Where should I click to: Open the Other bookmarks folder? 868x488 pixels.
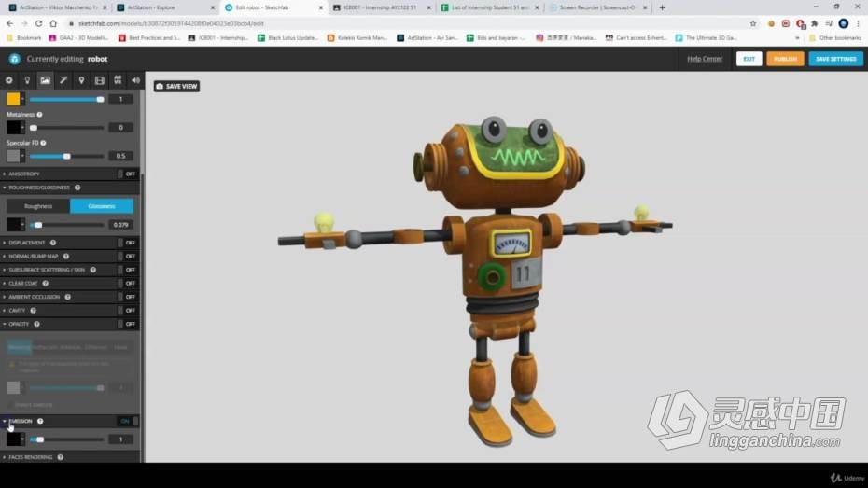tap(835, 37)
